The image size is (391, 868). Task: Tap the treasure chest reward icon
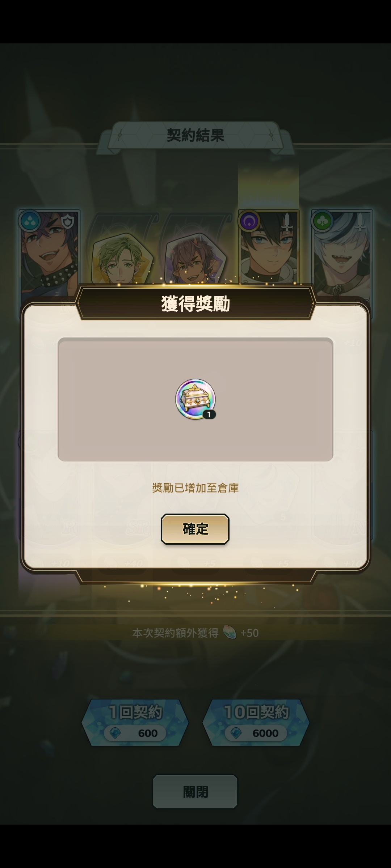tap(195, 399)
